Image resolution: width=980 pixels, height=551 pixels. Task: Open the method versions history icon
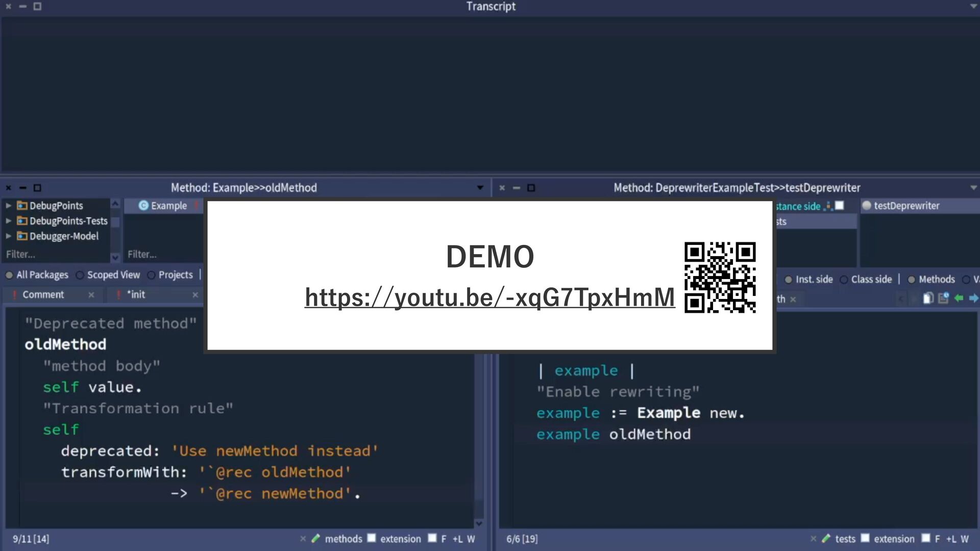point(943,298)
